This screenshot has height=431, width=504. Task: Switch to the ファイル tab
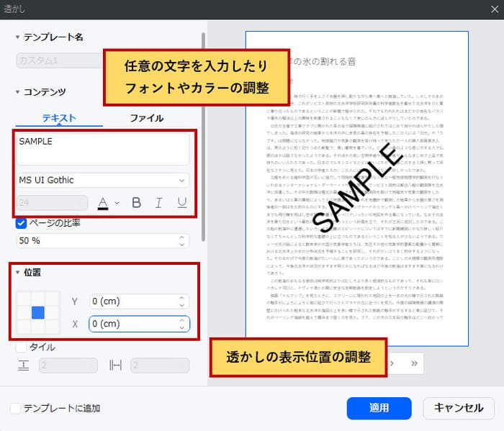click(146, 118)
